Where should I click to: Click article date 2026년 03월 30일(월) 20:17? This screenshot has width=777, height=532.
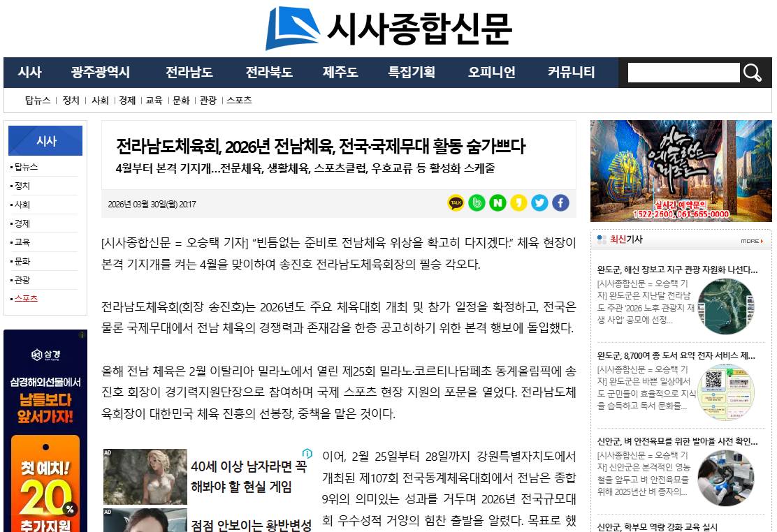point(152,204)
